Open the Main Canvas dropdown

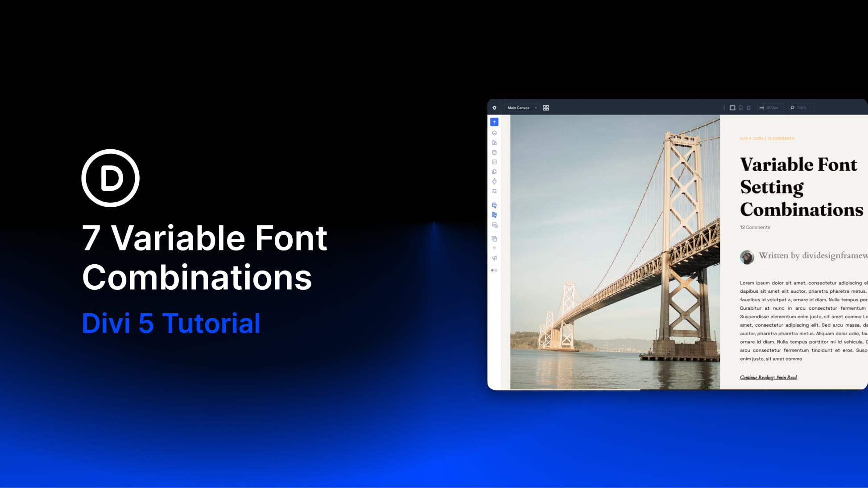tap(522, 108)
